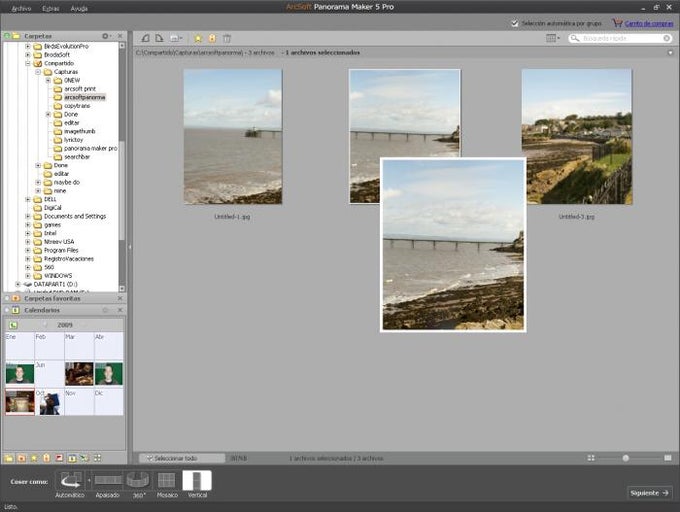Adjust the thumbnail size slider handle
Screen dimensions: 680x512
point(625,458)
